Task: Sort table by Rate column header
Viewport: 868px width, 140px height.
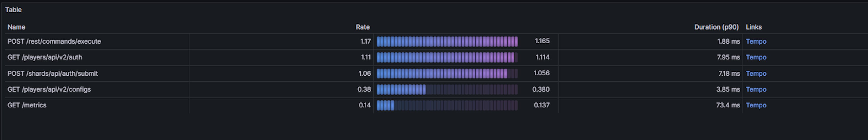Action: 362,27
